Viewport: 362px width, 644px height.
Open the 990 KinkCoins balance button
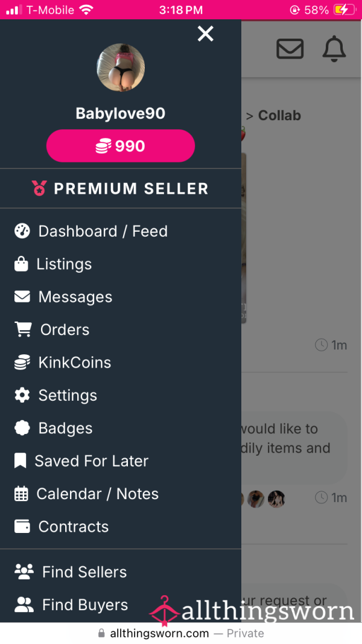121,146
